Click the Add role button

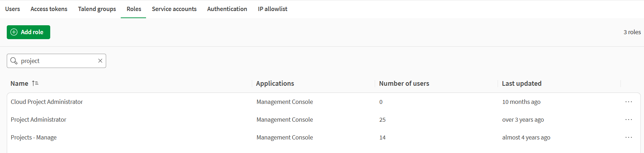click(28, 32)
